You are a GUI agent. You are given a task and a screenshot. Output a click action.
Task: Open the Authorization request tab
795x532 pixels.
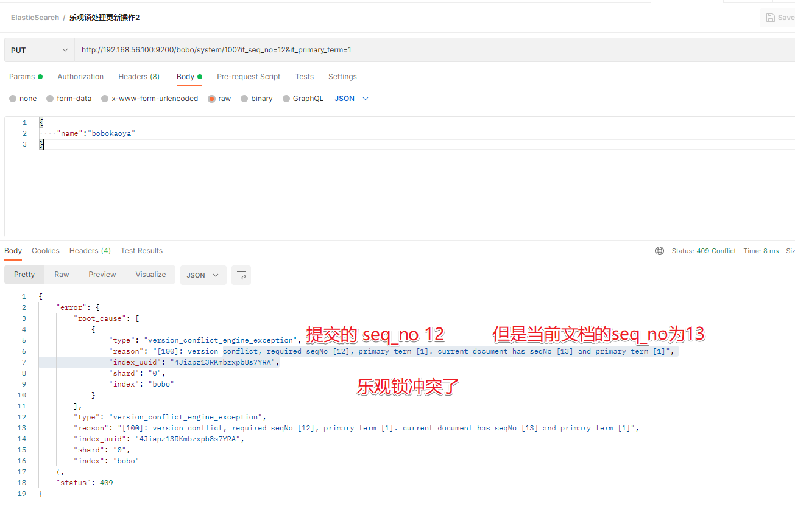80,77
